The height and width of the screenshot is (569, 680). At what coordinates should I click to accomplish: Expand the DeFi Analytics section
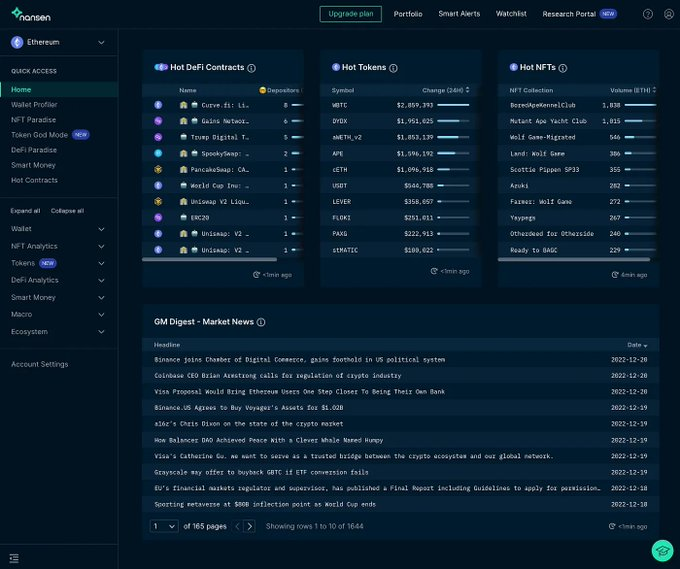click(59, 280)
